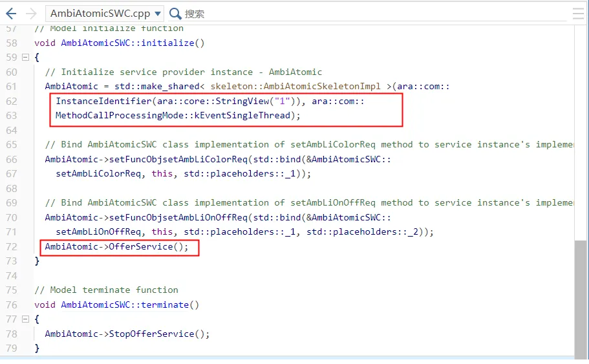Click 'AmbiAtomicSWC::terminate' function name
589x364 pixels.
click(125, 305)
